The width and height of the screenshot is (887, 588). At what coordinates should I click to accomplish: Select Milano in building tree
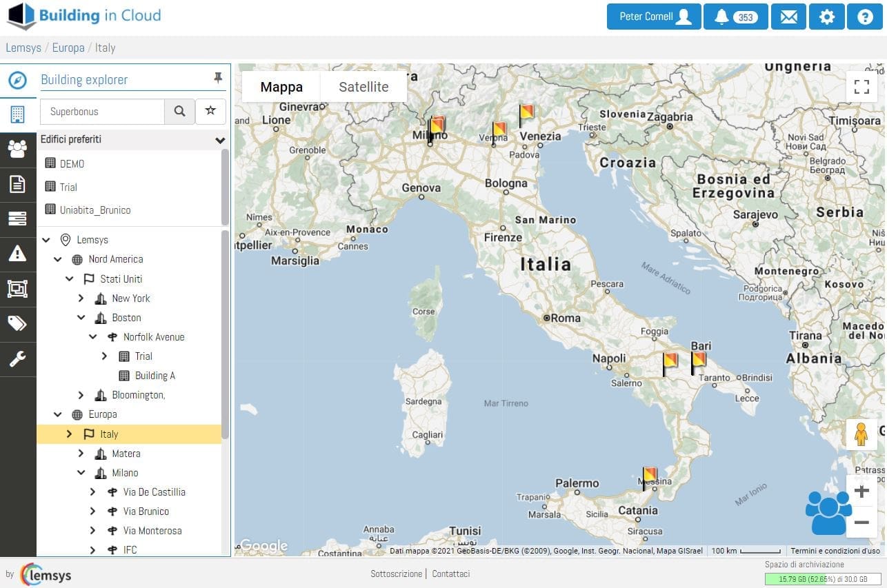point(125,473)
